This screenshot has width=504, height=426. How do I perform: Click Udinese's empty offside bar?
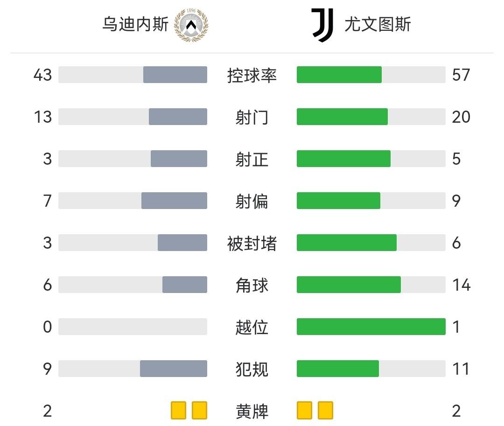[x=133, y=327]
